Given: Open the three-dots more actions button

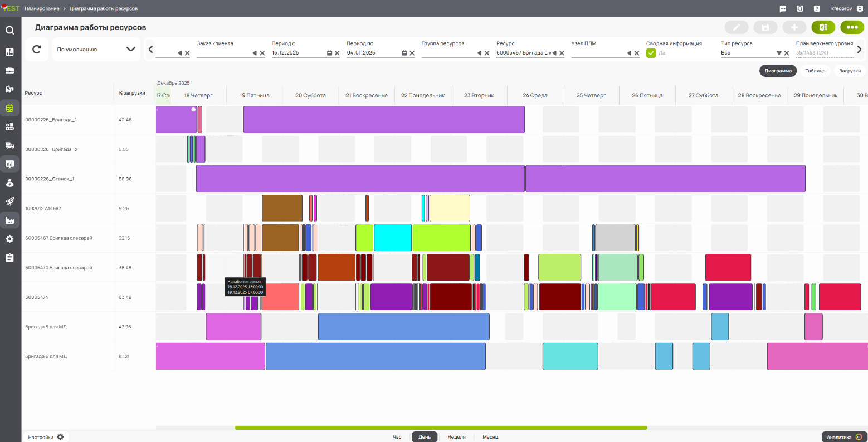Looking at the screenshot, I should pyautogui.click(x=852, y=27).
